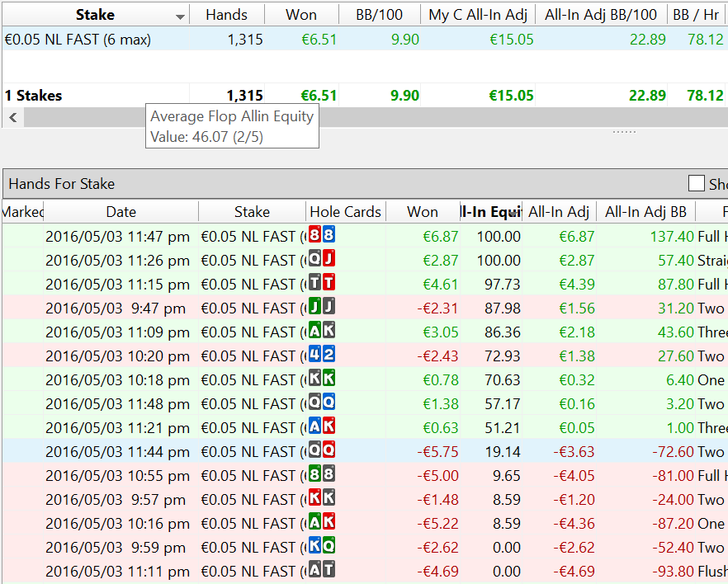
Task: Click the Hole Cards column header
Action: [x=345, y=212]
